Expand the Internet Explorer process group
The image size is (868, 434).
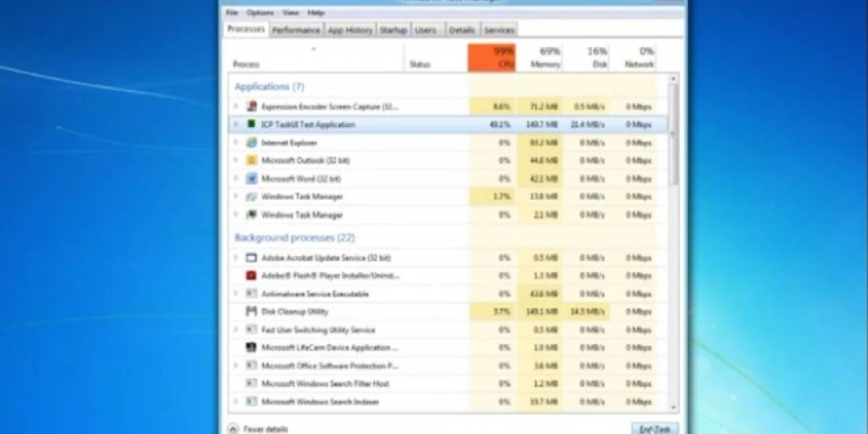[x=236, y=142]
